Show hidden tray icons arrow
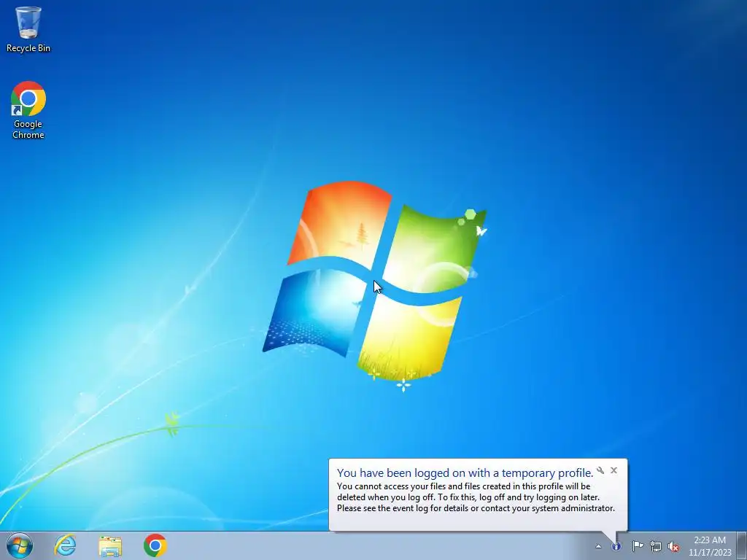Image resolution: width=747 pixels, height=560 pixels. 598,546
